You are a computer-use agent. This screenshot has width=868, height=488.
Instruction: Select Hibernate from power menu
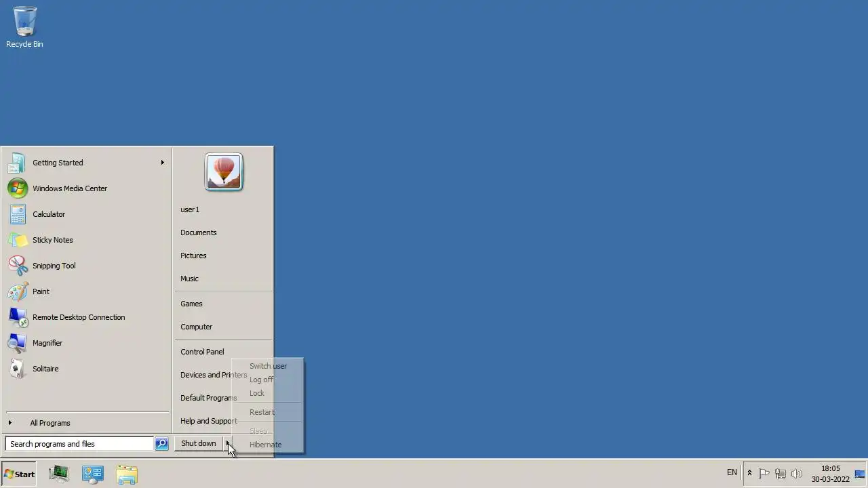click(x=268, y=445)
